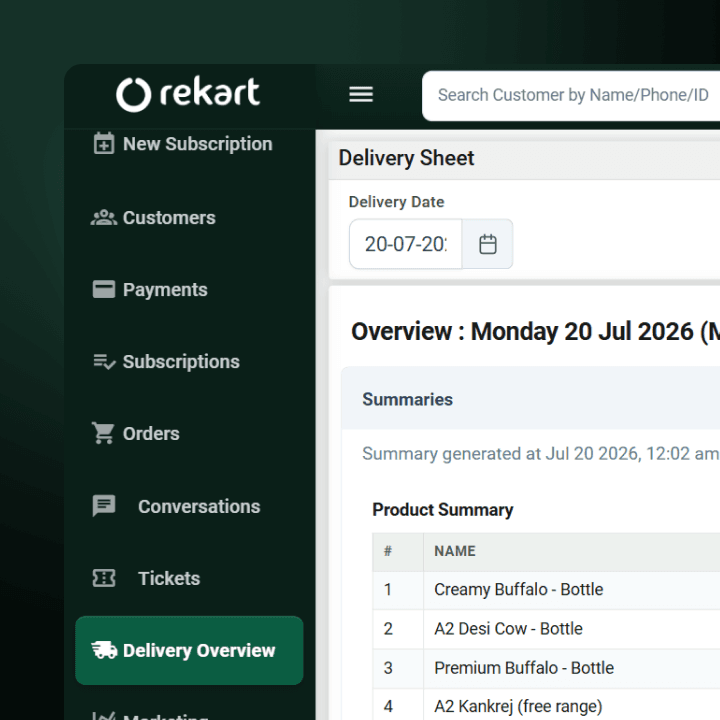Click the Delivery Date label
The image size is (720, 720).
396,202
